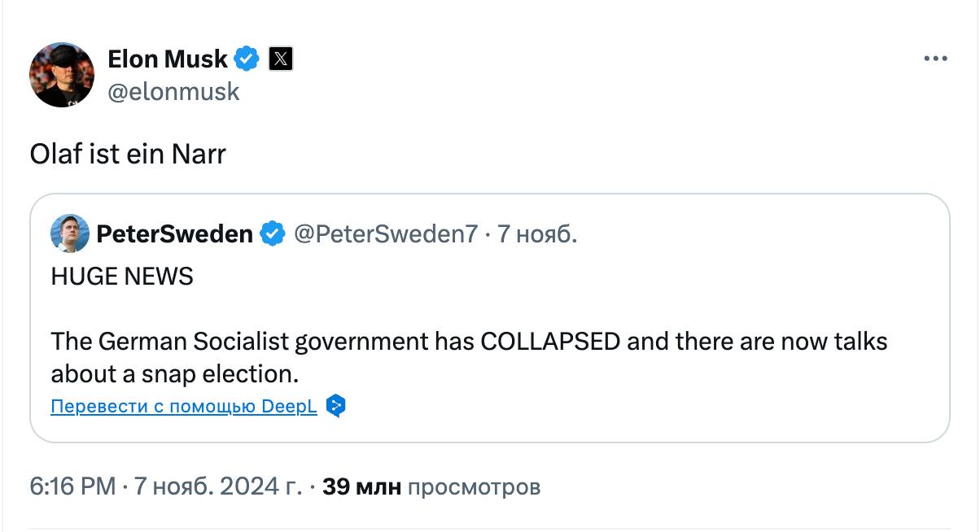Image resolution: width=980 pixels, height=532 pixels.
Task: Click the 7 нояб. 2024 г. date
Action: click(x=217, y=487)
